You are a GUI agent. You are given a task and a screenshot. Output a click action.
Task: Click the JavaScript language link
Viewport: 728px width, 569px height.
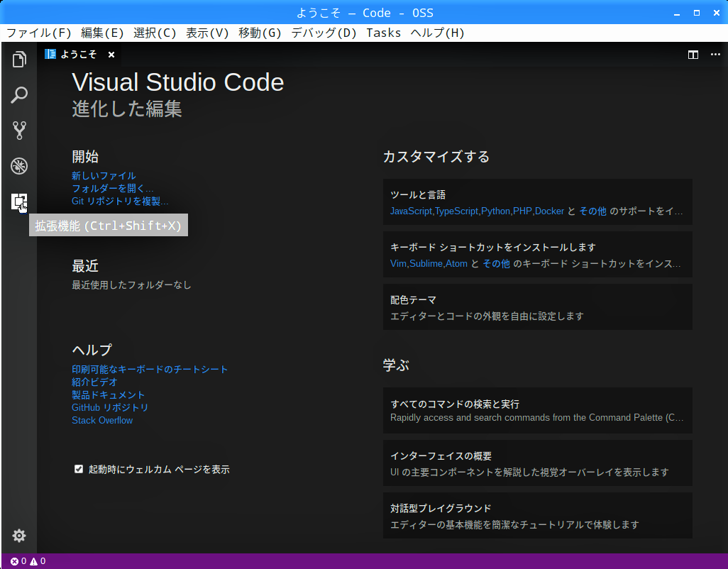click(411, 211)
